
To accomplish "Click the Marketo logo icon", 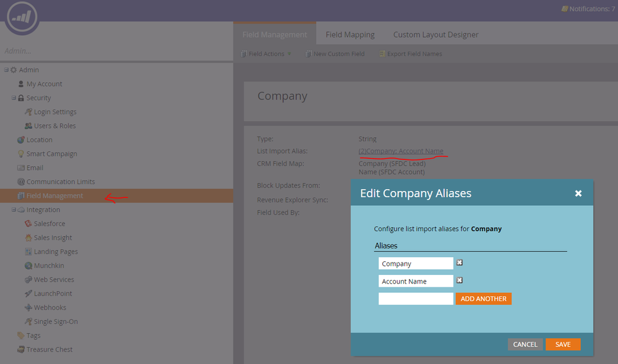I will pos(22,17).
